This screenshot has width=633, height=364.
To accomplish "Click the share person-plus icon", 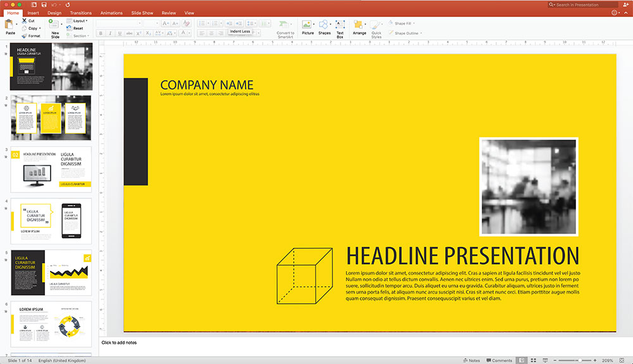I will tap(626, 4).
